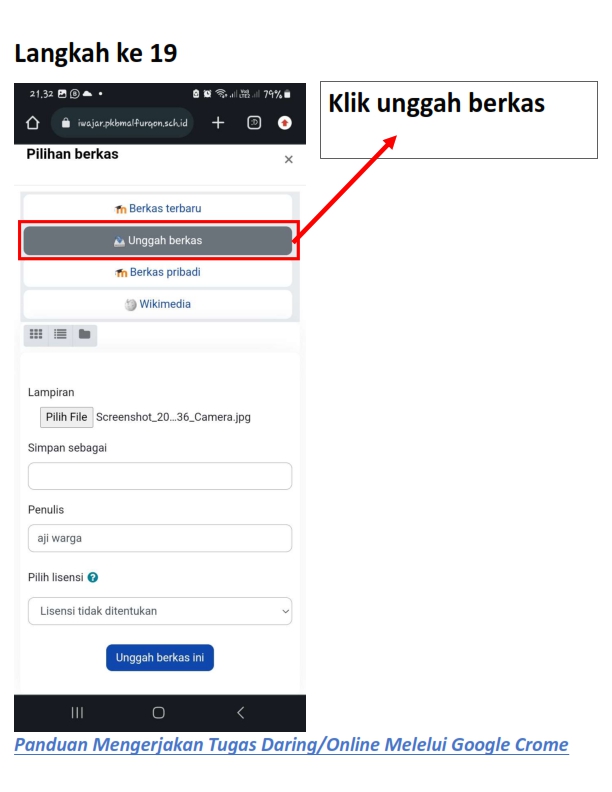Switch to icon grid view
Viewport: 612px width, 792px height.
pyautogui.click(x=36, y=334)
